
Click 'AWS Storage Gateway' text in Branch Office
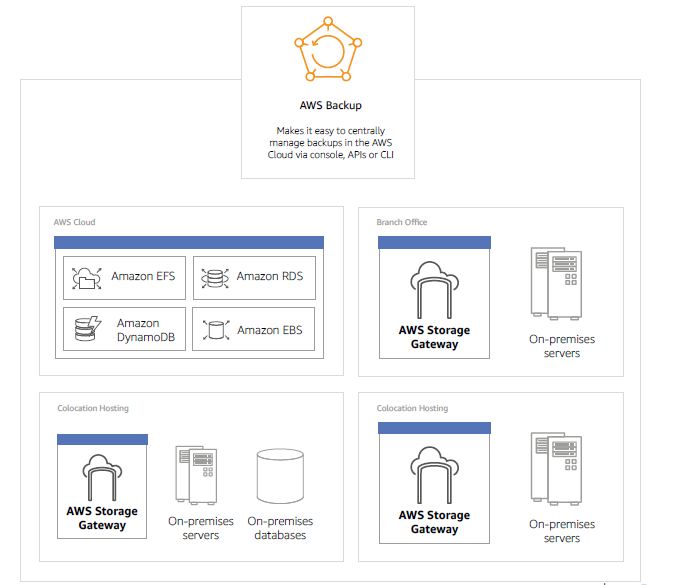pos(434,337)
